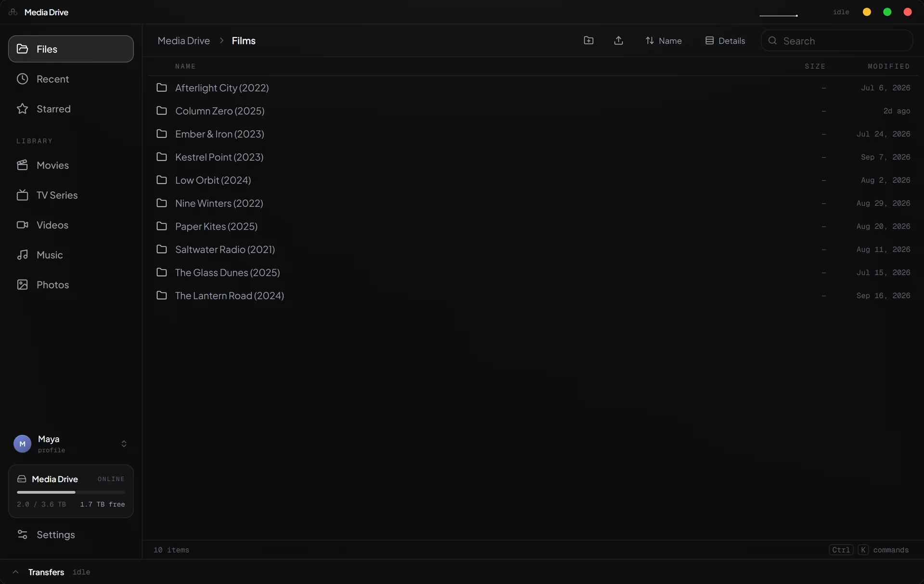Open the Files section in sidebar
The width and height of the screenshot is (924, 584).
71,49
